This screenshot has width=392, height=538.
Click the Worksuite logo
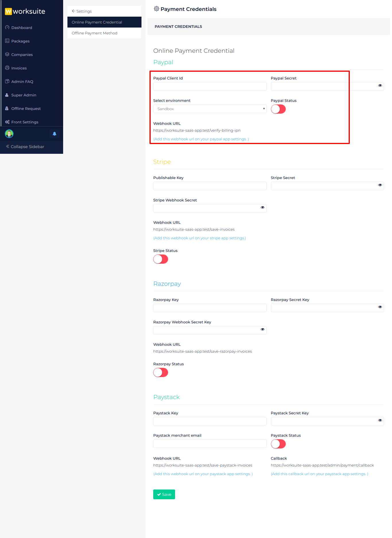click(25, 11)
